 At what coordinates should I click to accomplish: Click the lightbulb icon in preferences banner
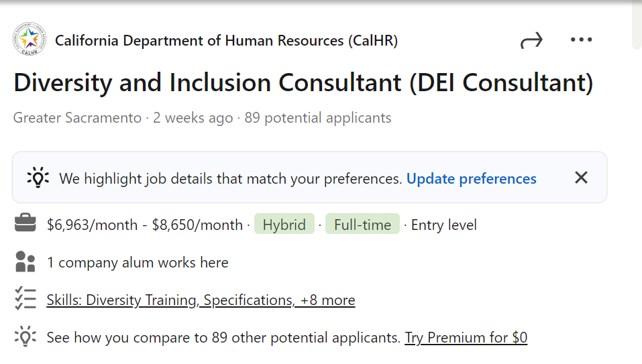(x=38, y=178)
